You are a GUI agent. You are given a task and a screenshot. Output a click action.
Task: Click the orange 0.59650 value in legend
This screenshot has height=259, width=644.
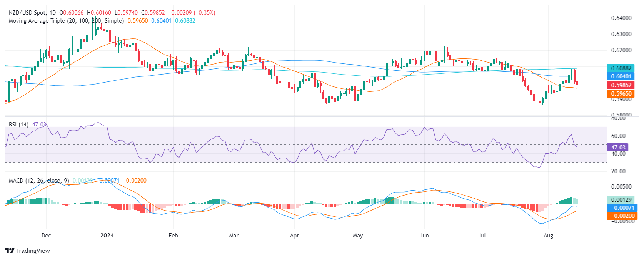coord(138,21)
